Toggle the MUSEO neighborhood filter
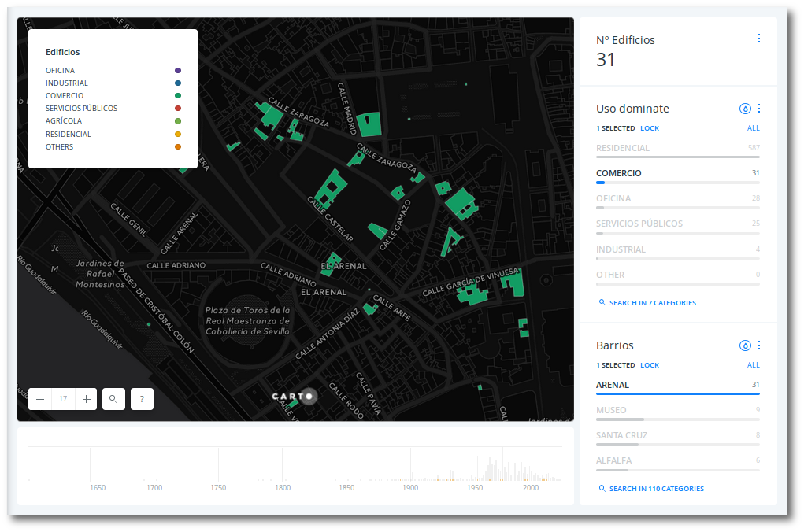Screen dimensions: 804x532 tap(612, 410)
